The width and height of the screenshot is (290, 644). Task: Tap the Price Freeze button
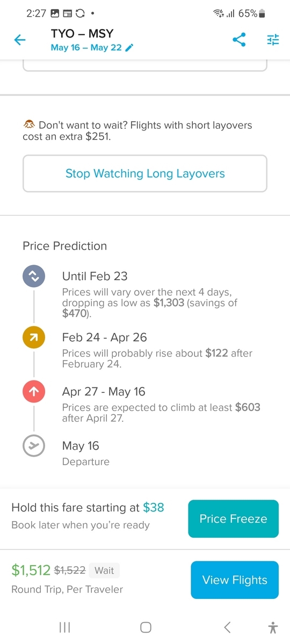click(x=233, y=518)
